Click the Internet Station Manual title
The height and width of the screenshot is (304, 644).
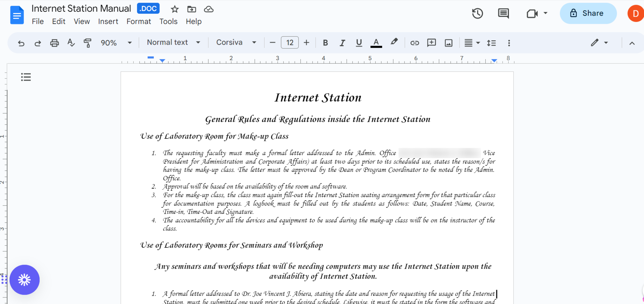coord(81,9)
